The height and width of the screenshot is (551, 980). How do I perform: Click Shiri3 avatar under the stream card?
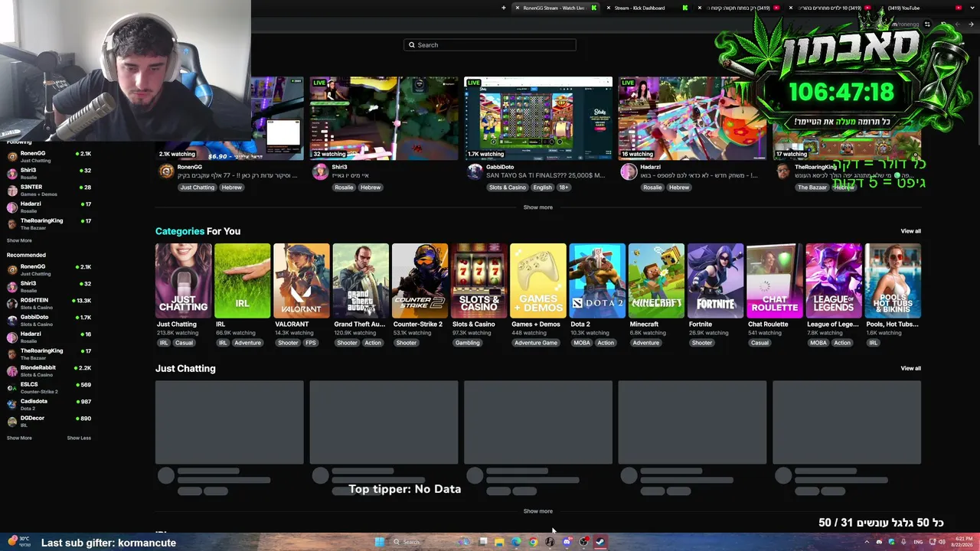pyautogui.click(x=320, y=171)
